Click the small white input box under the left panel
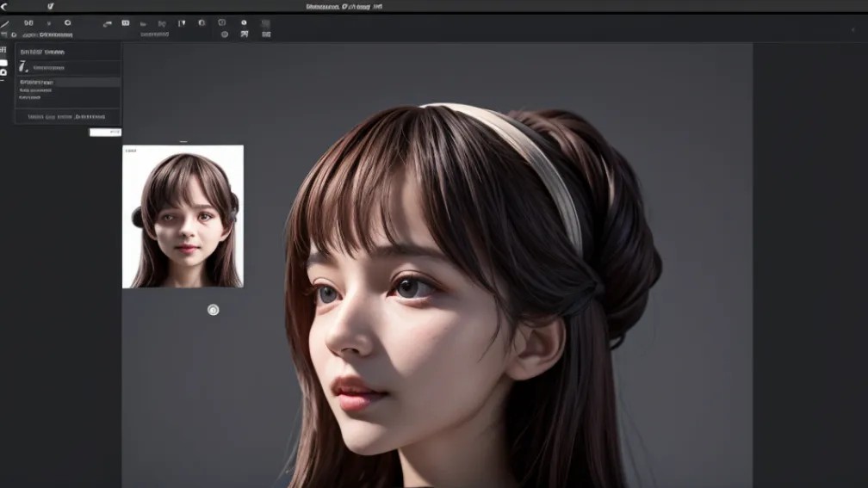 [105, 133]
